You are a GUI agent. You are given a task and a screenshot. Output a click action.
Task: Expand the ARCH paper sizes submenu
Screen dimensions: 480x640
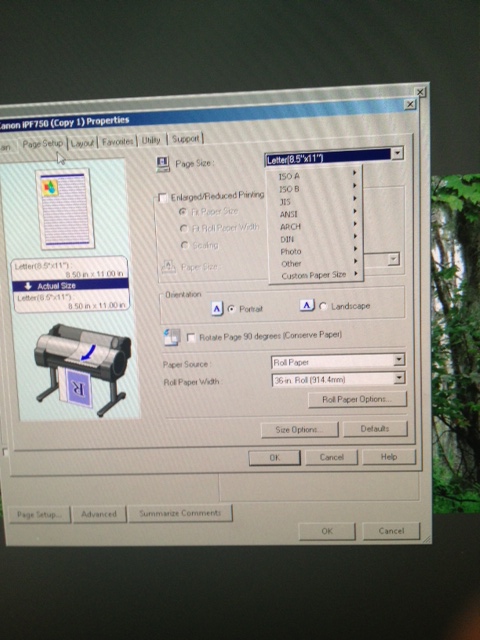tap(316, 226)
